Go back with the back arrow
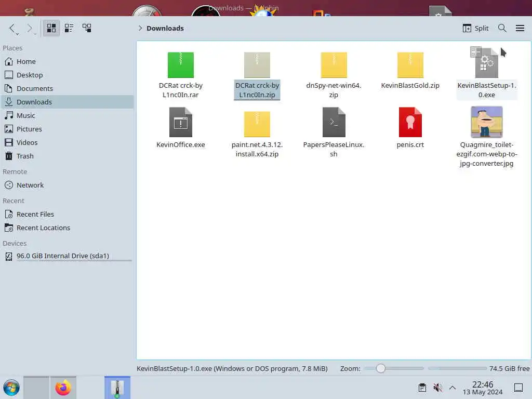Image resolution: width=532 pixels, height=399 pixels. click(12, 28)
